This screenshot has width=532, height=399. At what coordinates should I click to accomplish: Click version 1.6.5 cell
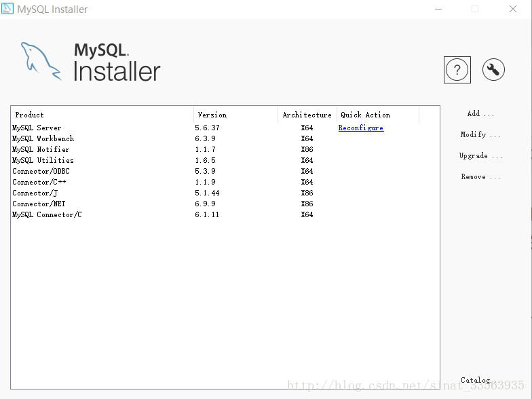[205, 160]
